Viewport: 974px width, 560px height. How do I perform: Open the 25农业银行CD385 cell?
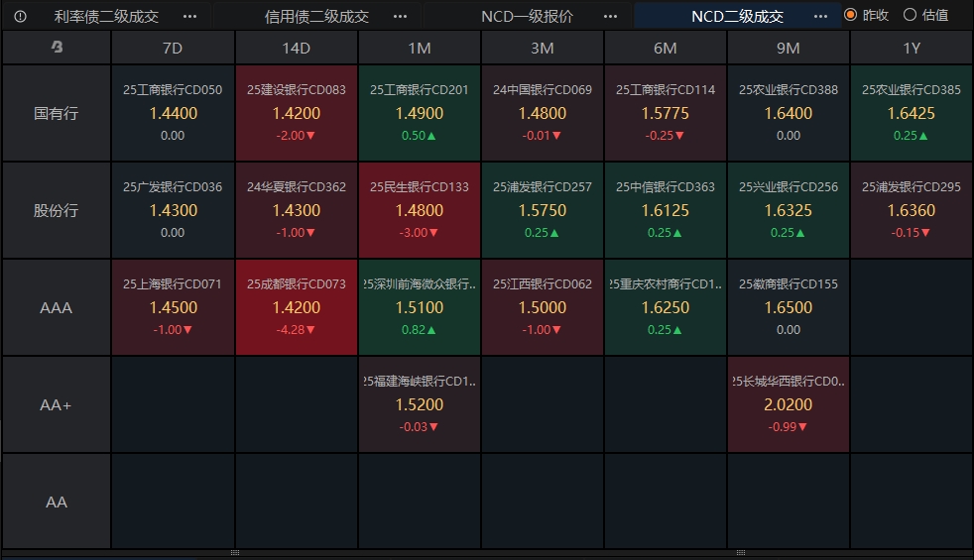(912, 113)
